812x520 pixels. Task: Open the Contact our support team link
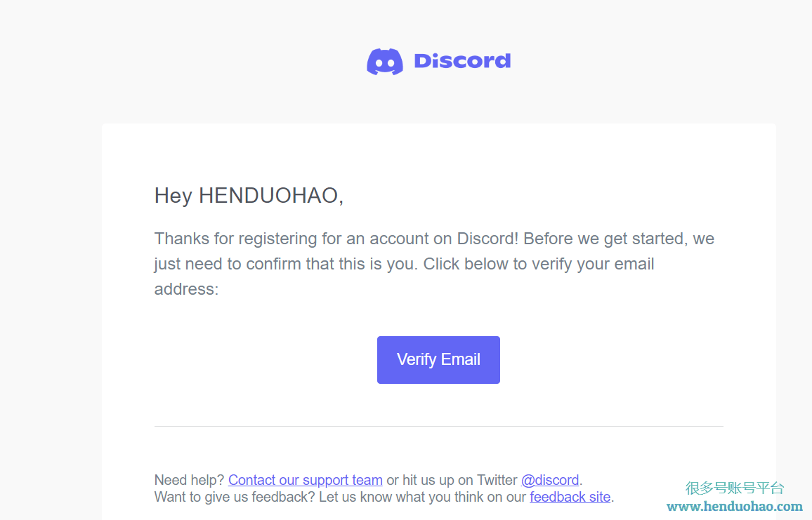tap(305, 480)
